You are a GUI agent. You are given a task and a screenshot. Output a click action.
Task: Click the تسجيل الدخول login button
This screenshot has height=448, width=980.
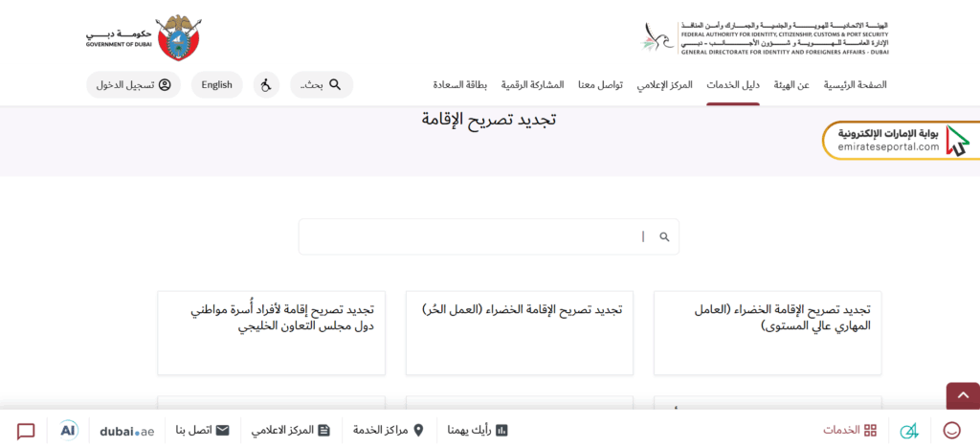coord(133,84)
